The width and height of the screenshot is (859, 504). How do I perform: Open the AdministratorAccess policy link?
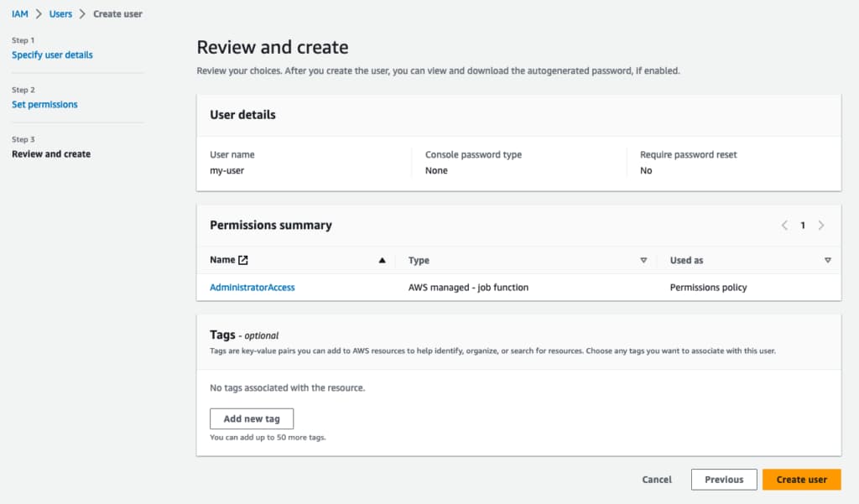(252, 288)
